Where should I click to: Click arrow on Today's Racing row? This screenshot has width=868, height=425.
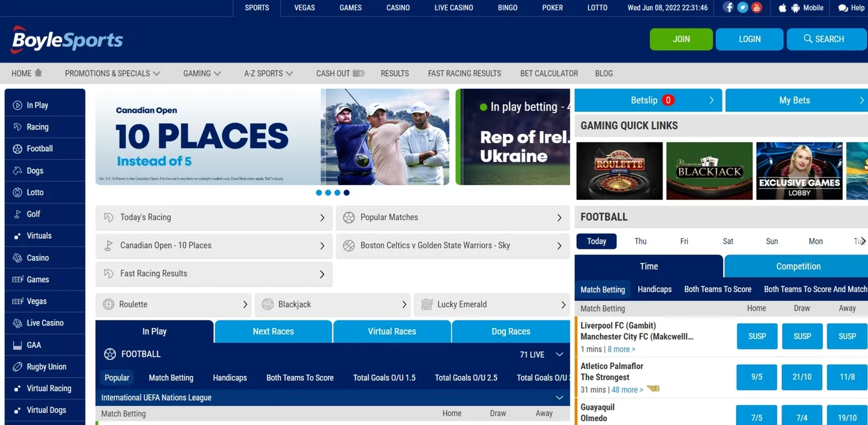(322, 218)
